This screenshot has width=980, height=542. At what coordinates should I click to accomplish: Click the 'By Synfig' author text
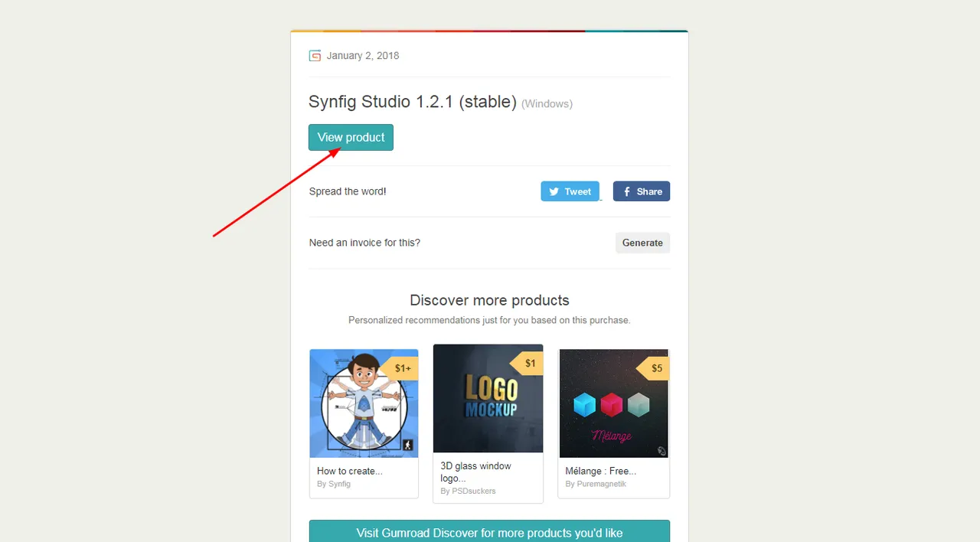pos(334,484)
